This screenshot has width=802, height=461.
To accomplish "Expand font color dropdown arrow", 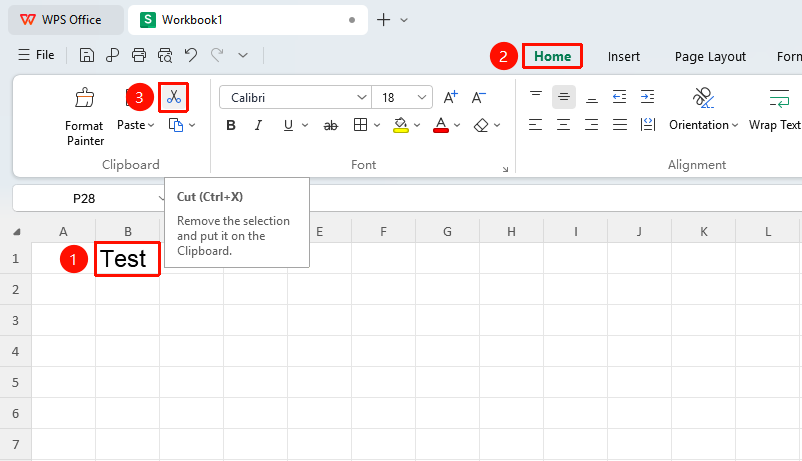I will (457, 125).
